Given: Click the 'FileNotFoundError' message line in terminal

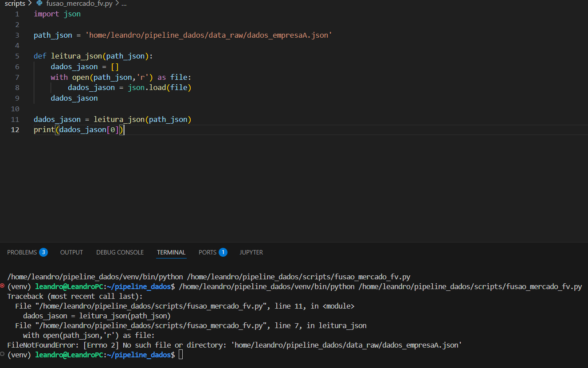Looking at the screenshot, I should click(235, 345).
